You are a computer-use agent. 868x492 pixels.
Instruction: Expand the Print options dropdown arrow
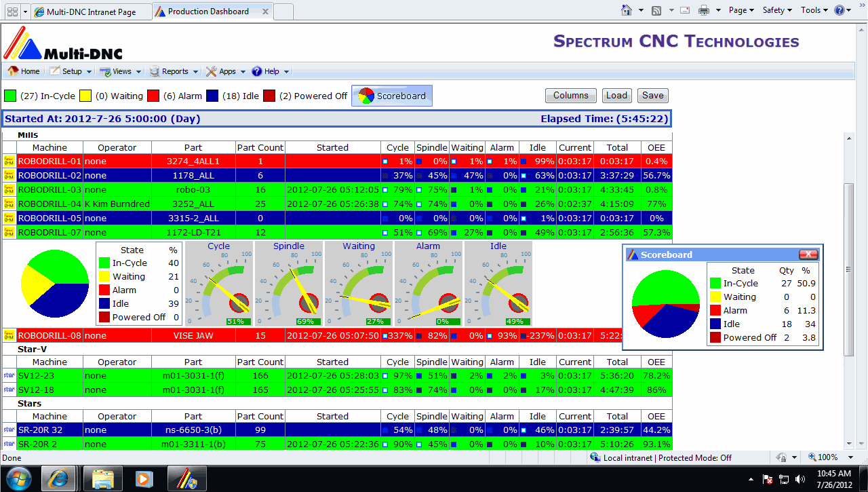click(718, 10)
